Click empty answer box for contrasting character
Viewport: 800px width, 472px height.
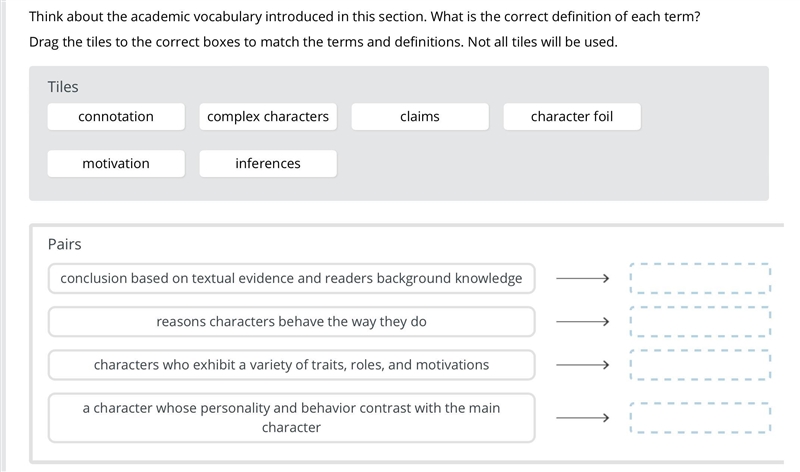700,418
